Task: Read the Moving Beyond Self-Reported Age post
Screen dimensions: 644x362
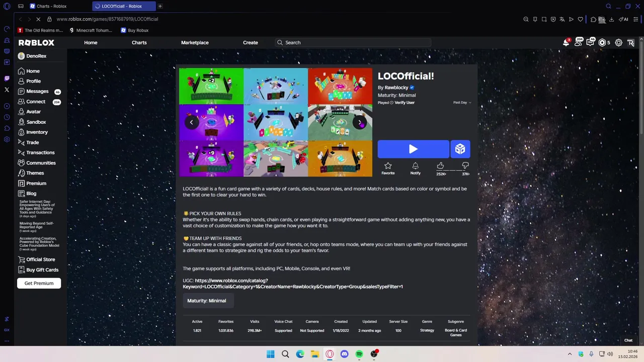Action: (x=37, y=227)
